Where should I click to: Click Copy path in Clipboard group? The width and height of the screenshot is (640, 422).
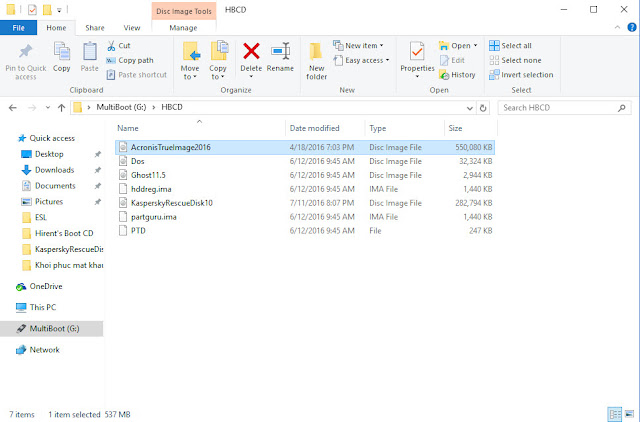pyautogui.click(x=130, y=60)
